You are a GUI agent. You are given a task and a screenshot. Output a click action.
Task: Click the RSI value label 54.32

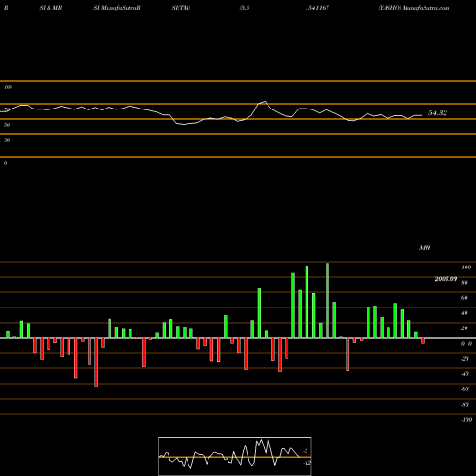click(x=438, y=113)
